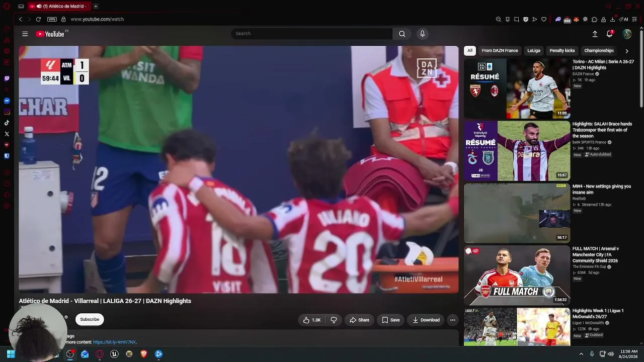Open SALAH Brace highlights title

(602, 130)
